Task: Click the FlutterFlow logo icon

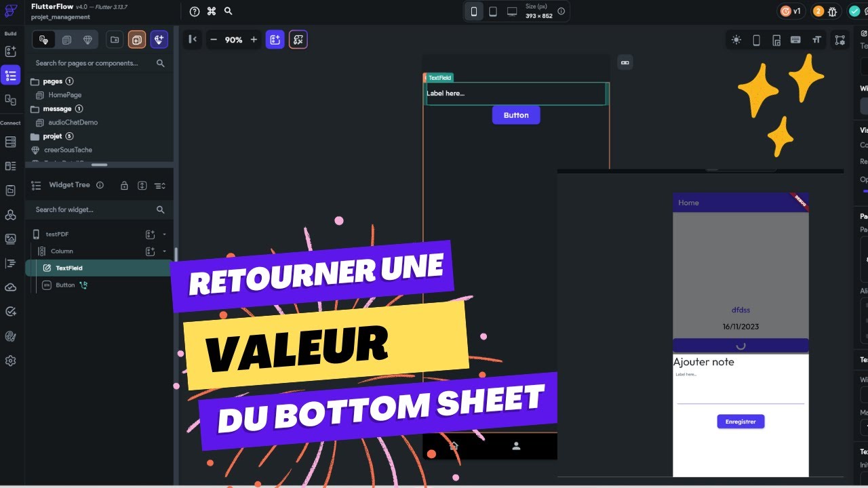Action: [x=11, y=12]
